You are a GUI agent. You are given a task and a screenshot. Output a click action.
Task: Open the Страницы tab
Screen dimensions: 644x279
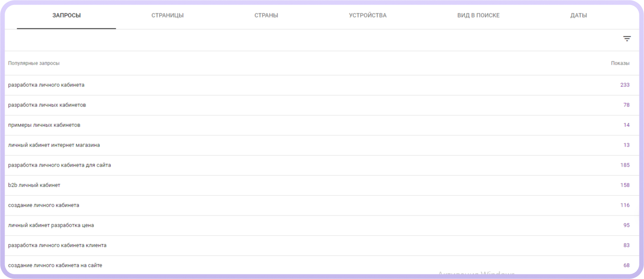pos(167,15)
